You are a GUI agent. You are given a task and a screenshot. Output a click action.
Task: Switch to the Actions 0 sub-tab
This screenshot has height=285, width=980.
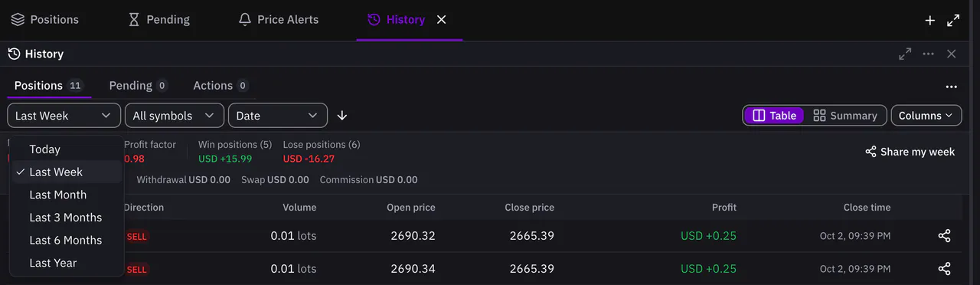pos(220,86)
